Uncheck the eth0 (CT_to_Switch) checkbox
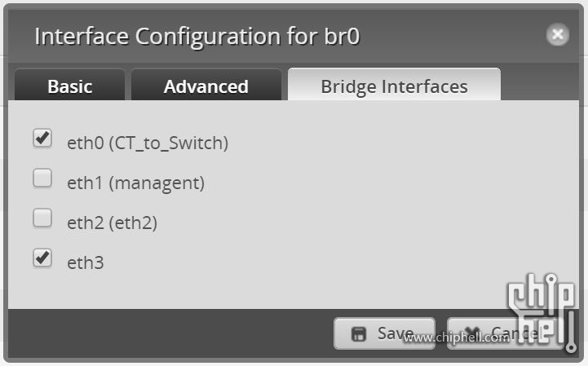Image resolution: width=588 pixels, height=366 pixels. [42, 139]
